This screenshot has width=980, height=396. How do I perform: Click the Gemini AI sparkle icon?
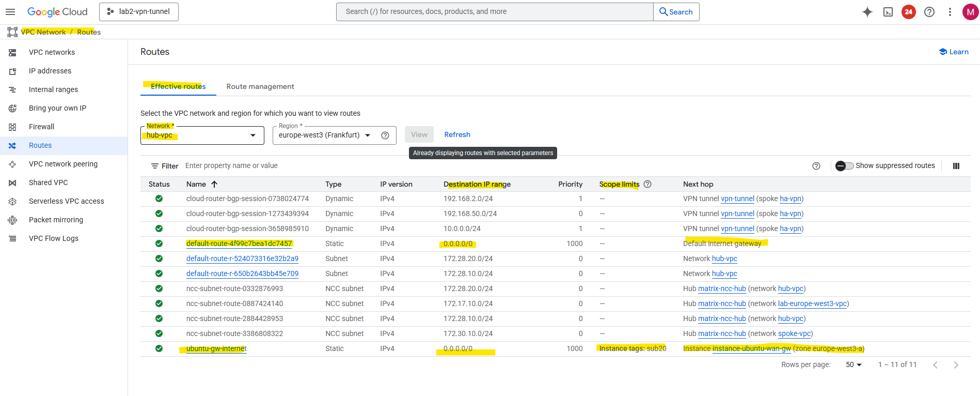pos(867,12)
